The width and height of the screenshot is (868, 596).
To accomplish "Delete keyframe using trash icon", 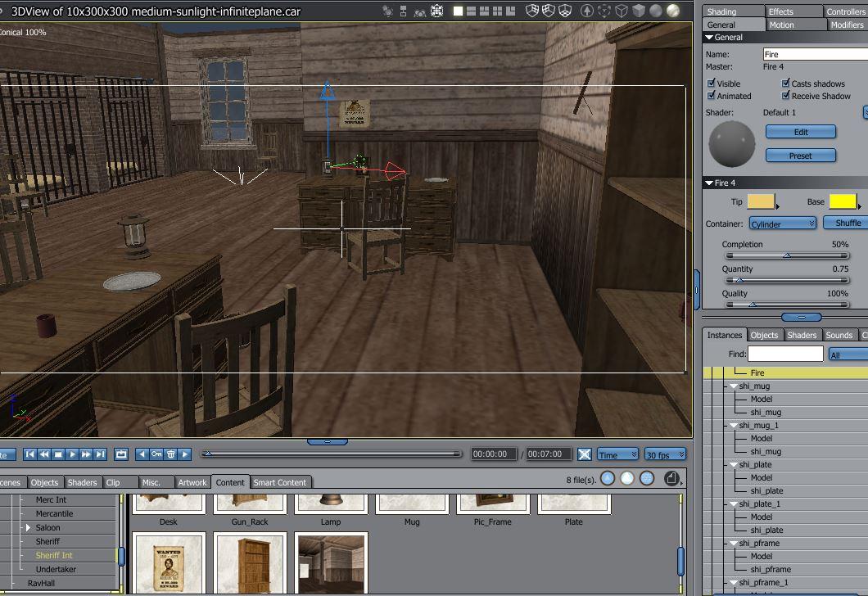I will tap(170, 454).
